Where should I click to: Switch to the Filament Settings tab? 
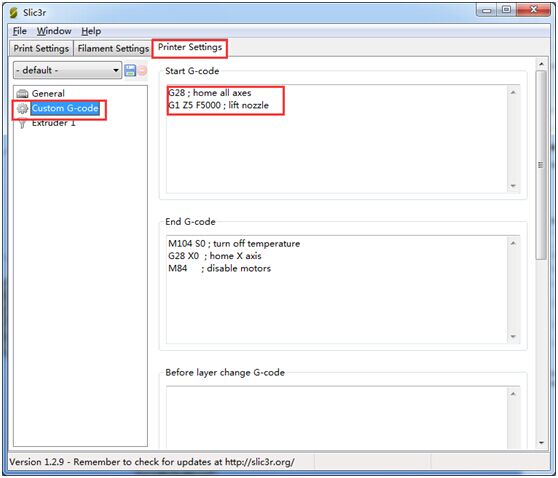click(113, 48)
